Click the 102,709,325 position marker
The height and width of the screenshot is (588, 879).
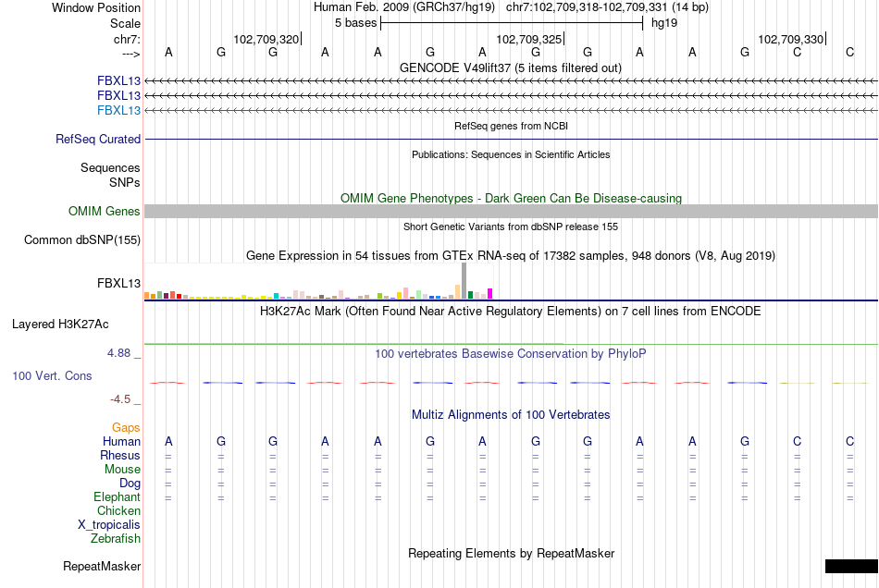[x=529, y=39]
